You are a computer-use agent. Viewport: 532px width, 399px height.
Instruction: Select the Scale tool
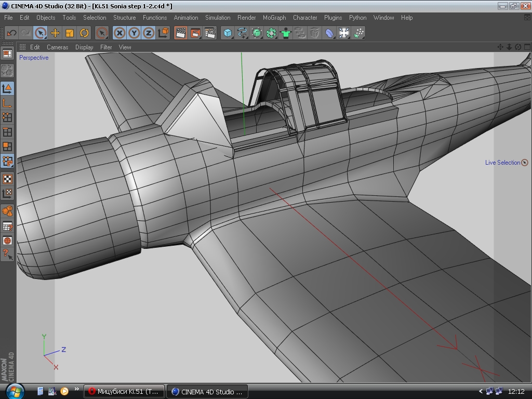pos(70,33)
